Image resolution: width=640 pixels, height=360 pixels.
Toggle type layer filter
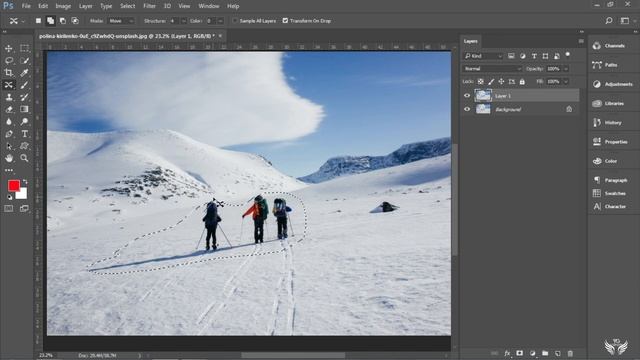(x=534, y=56)
